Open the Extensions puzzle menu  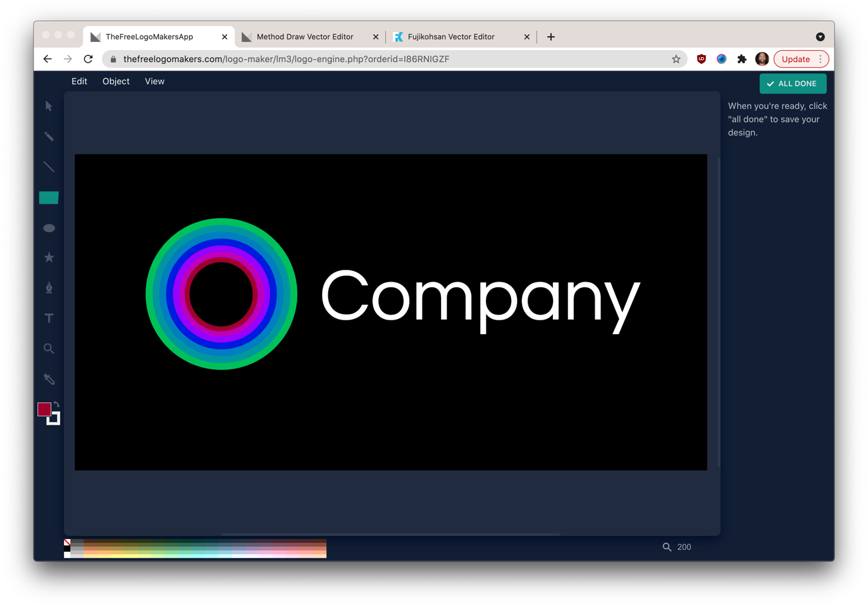click(742, 59)
